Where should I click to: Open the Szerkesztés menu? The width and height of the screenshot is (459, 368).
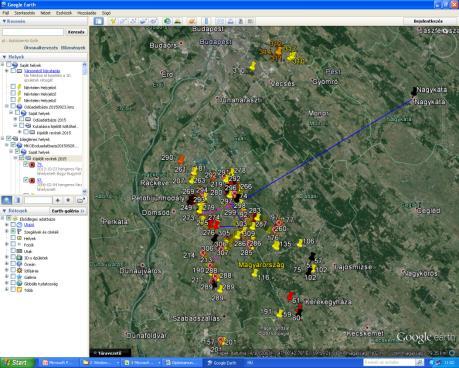[24, 13]
